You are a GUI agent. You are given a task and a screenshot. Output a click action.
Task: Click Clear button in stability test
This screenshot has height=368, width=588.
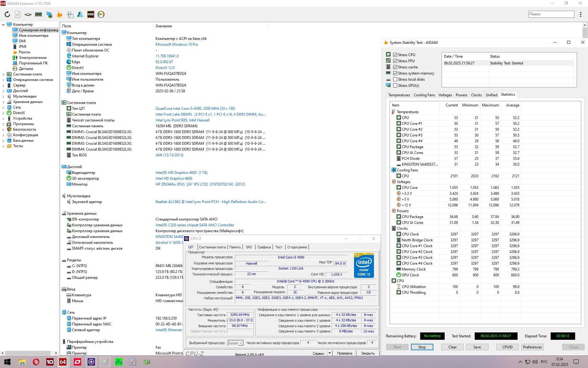[x=452, y=347]
